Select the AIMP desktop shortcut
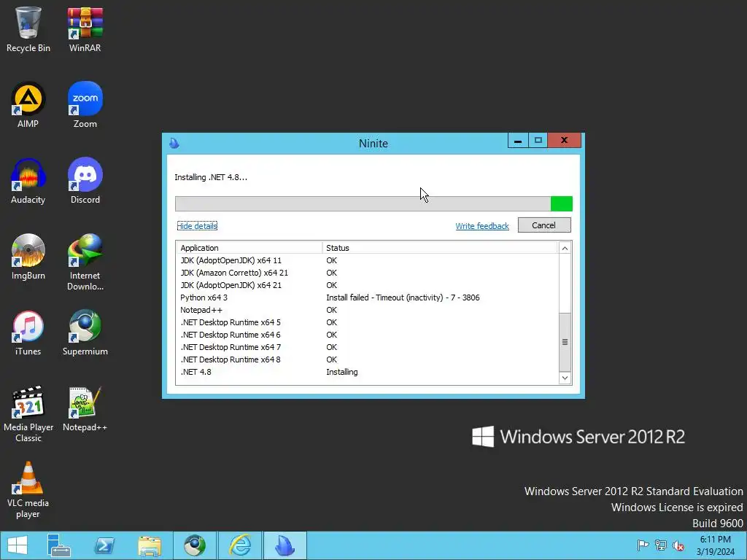 pos(28,105)
